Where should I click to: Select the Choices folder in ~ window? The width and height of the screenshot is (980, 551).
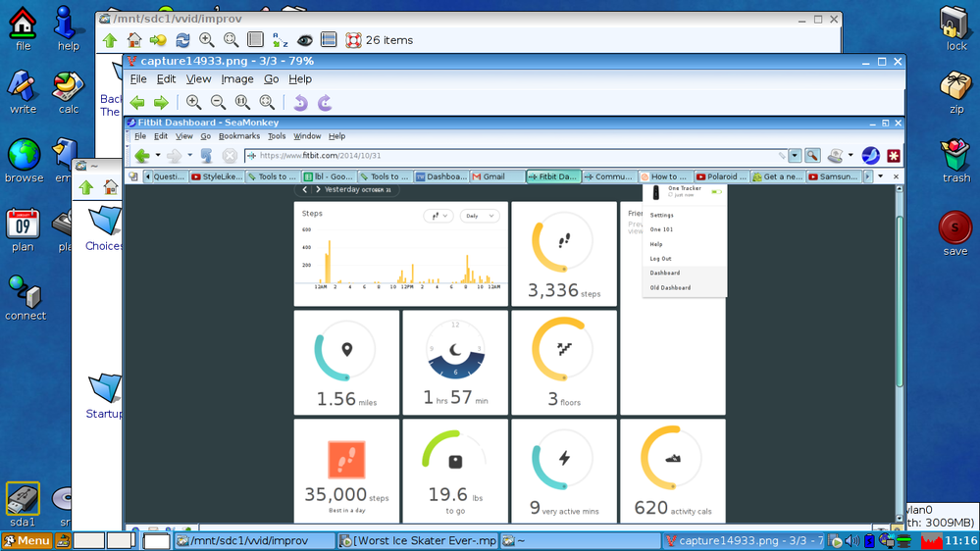click(104, 229)
